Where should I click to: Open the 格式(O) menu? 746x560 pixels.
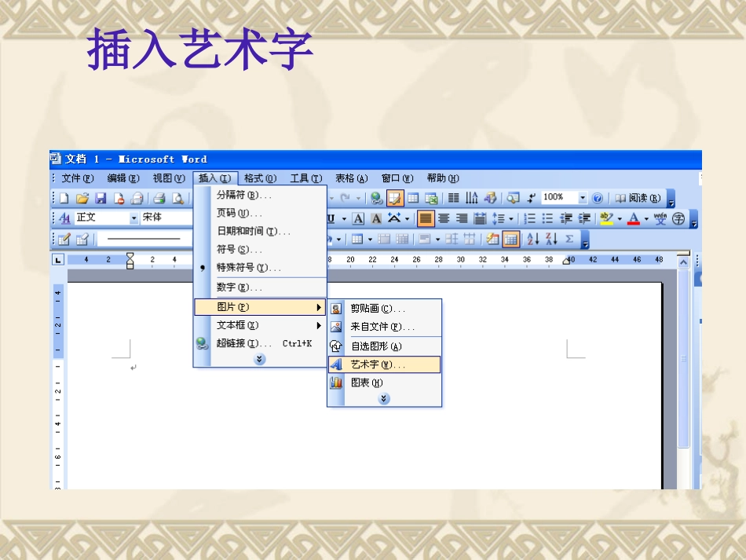coord(260,178)
